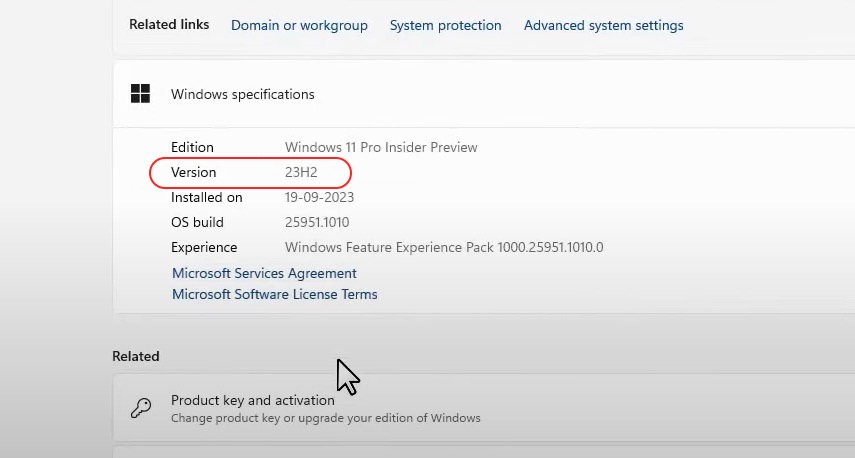The width and height of the screenshot is (855, 458).
Task: Click the Version label
Action: [194, 172]
